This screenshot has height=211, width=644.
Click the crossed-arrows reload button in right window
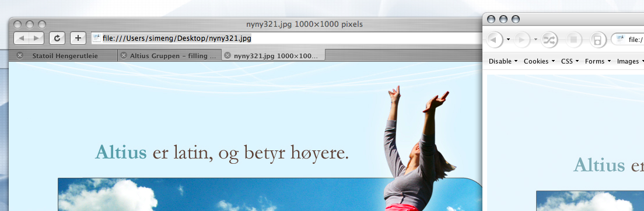click(x=549, y=40)
